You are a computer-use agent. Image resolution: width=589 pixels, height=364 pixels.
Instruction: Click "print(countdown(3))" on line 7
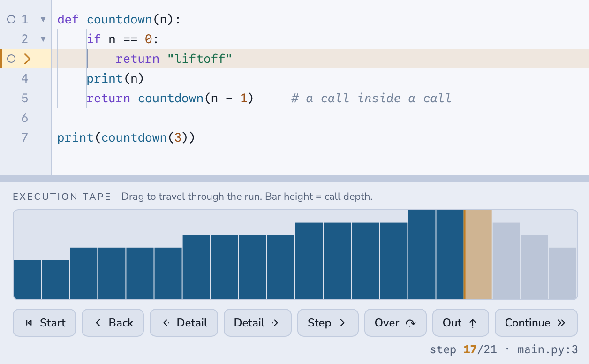pyautogui.click(x=126, y=137)
